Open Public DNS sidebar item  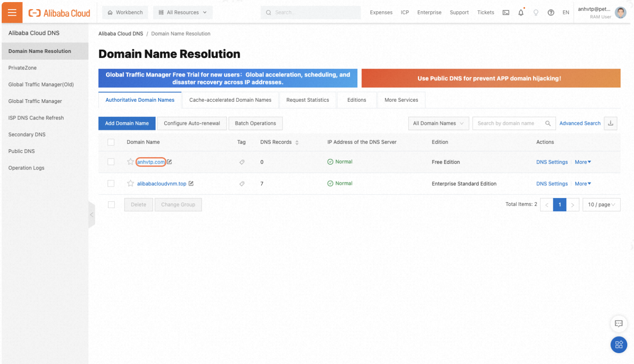coord(45,151)
